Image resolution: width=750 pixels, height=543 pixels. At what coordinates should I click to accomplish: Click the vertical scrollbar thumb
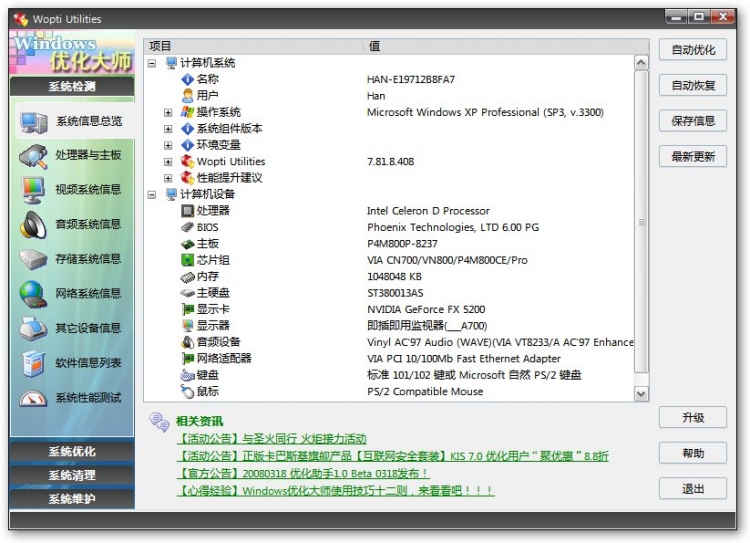[641, 222]
